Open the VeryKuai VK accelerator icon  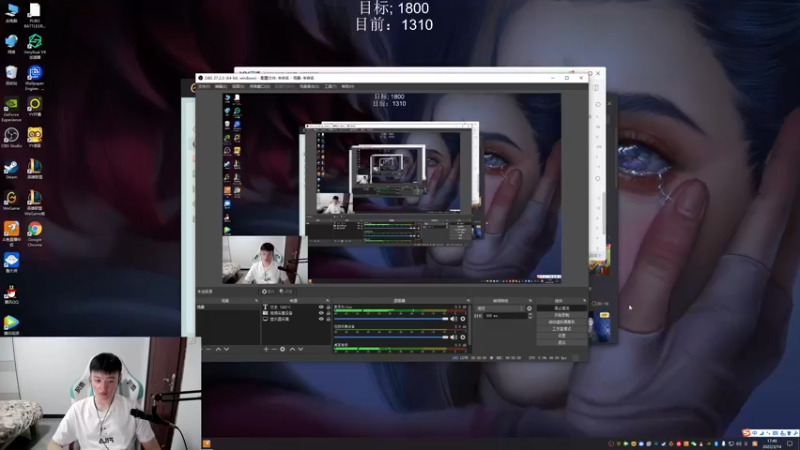pos(35,46)
